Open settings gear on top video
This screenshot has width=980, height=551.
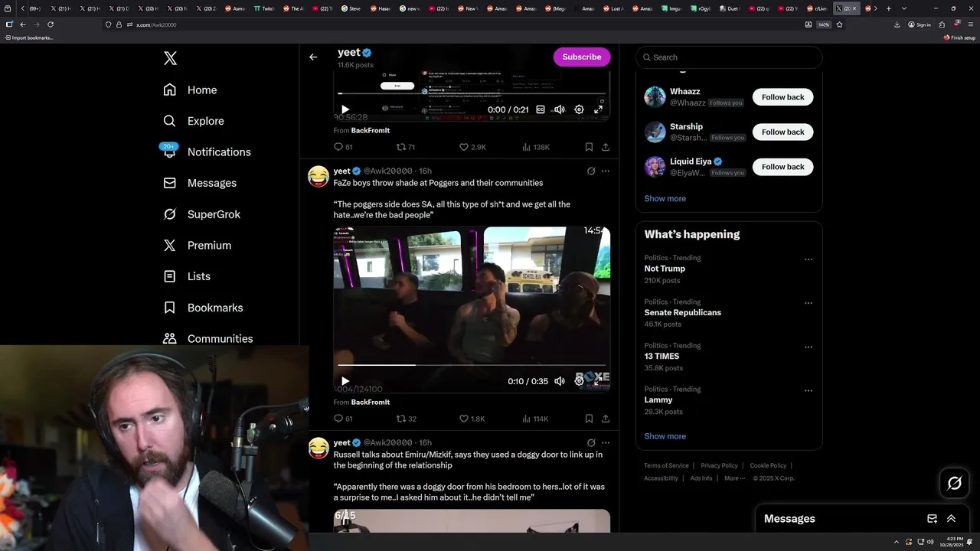[579, 109]
